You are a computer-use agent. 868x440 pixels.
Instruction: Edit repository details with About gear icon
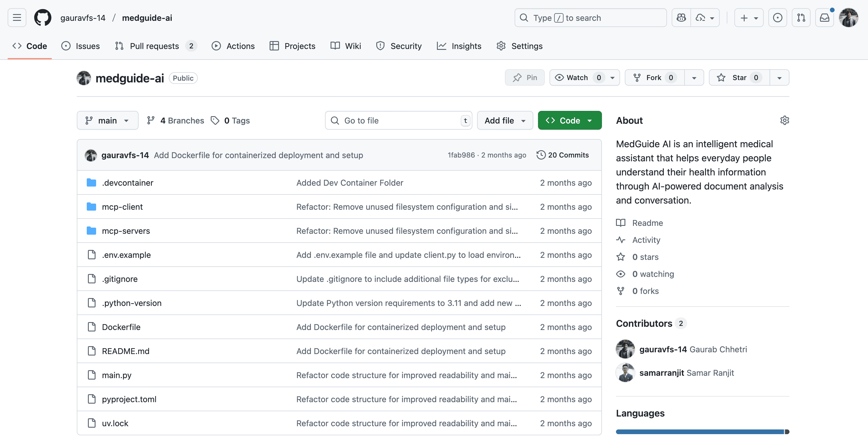pos(784,120)
